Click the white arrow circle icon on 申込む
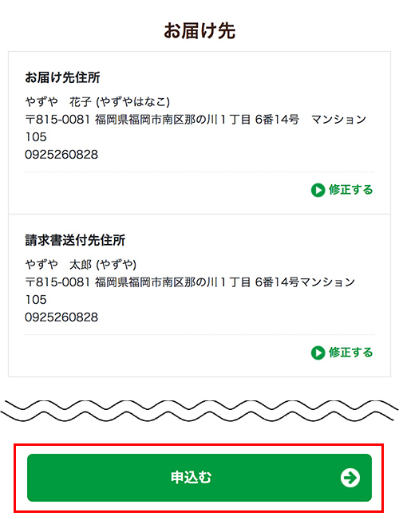 pos(350,478)
